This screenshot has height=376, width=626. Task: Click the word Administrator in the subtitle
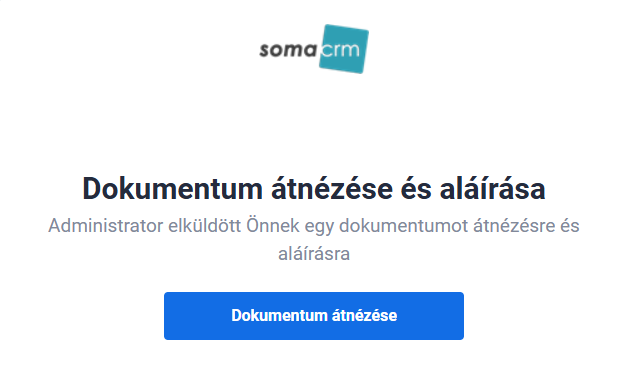[x=105, y=226]
